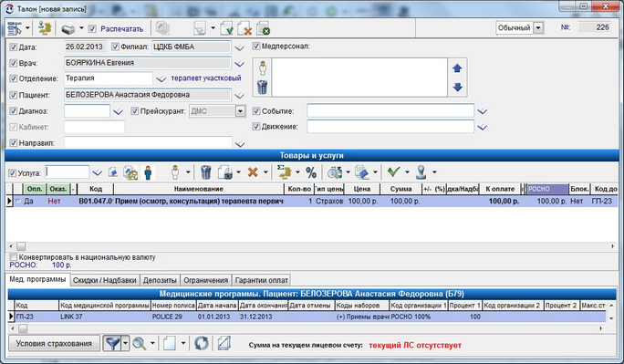Screen dimensions: 624x364
Task: Enable Конвертировать в национальную валюту
Action: click(x=14, y=257)
